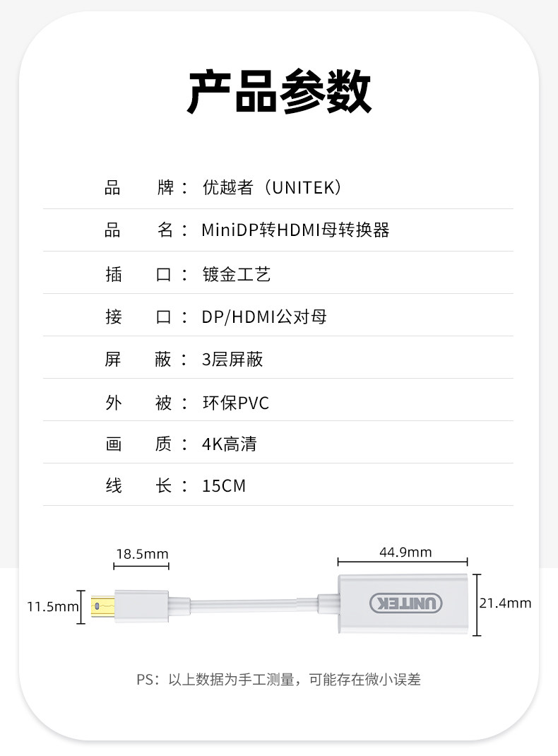Select the brand value 优越者（UNITEK）
The height and width of the screenshot is (756, 558).
[x=272, y=188]
